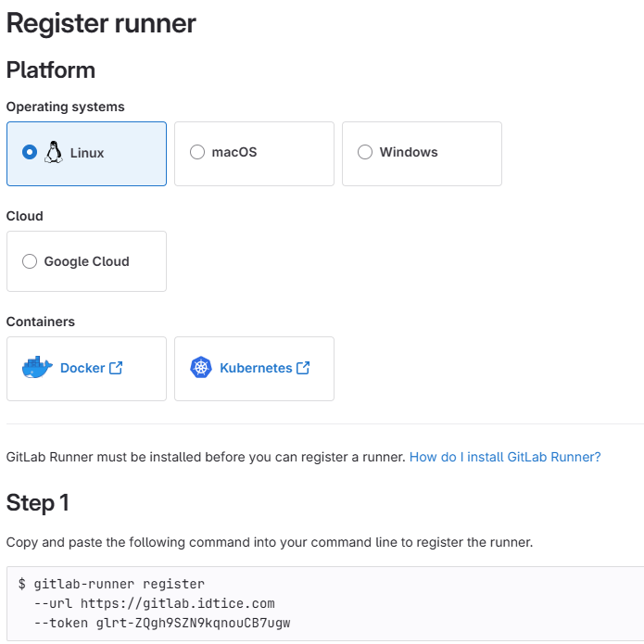Click the Linux penguin icon
Viewport: 644px width, 644px height.
(x=54, y=153)
